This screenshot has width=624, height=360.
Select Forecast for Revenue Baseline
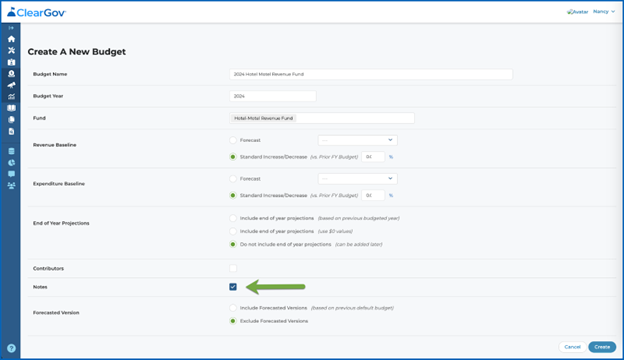pyautogui.click(x=233, y=140)
